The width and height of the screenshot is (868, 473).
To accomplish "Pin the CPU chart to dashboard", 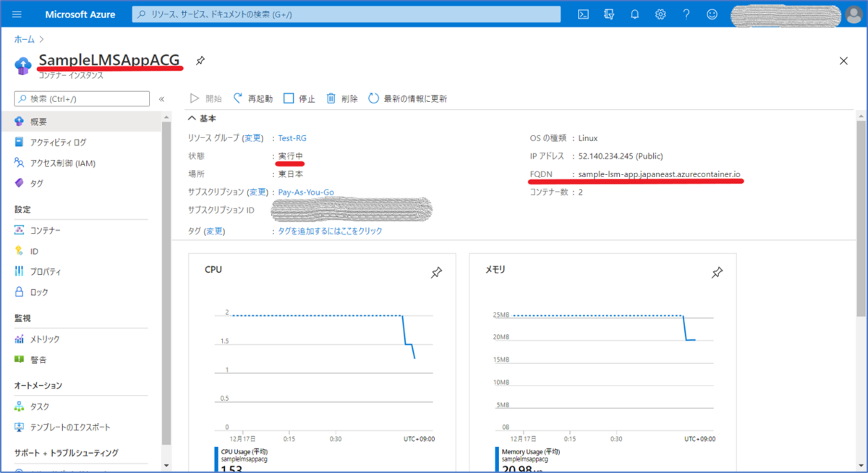I will [x=436, y=273].
